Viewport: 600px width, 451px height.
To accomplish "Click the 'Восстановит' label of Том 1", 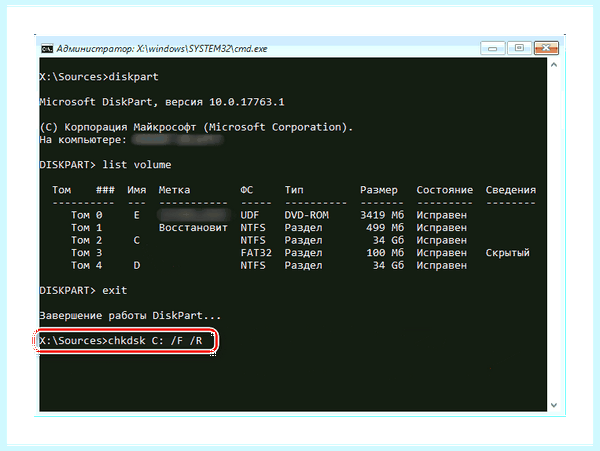I will click(193, 228).
